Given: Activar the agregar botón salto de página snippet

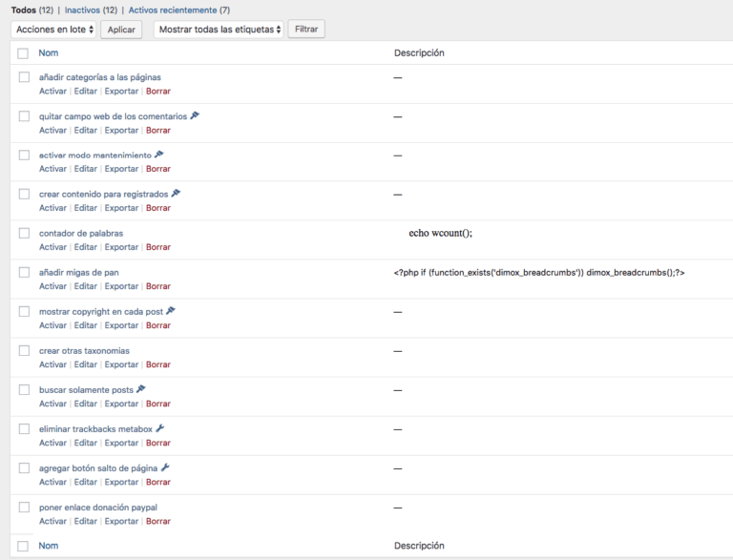Looking at the screenshot, I should coord(52,482).
